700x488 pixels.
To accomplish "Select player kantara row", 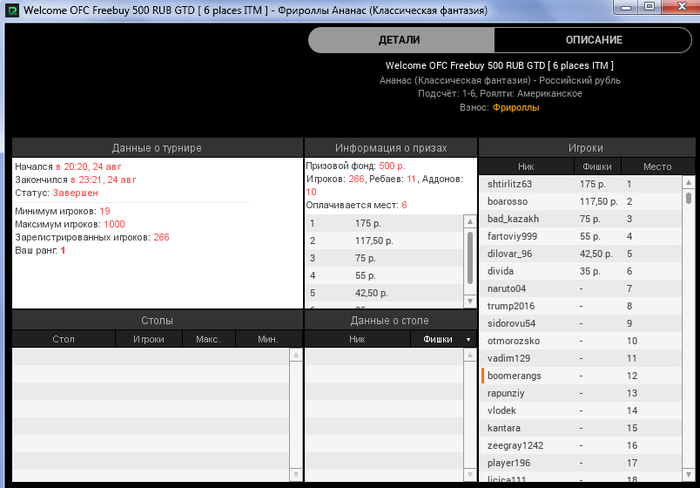I will click(581, 428).
